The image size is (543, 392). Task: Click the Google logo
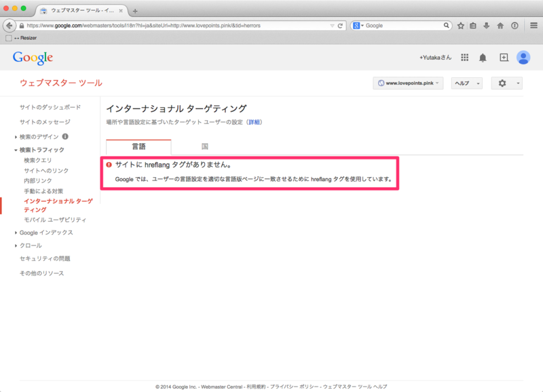(x=33, y=58)
